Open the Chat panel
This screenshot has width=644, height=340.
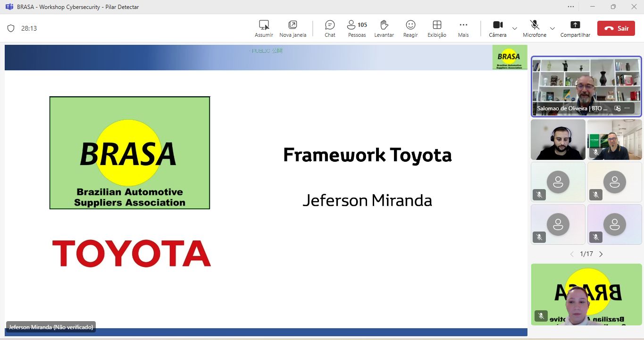point(330,25)
